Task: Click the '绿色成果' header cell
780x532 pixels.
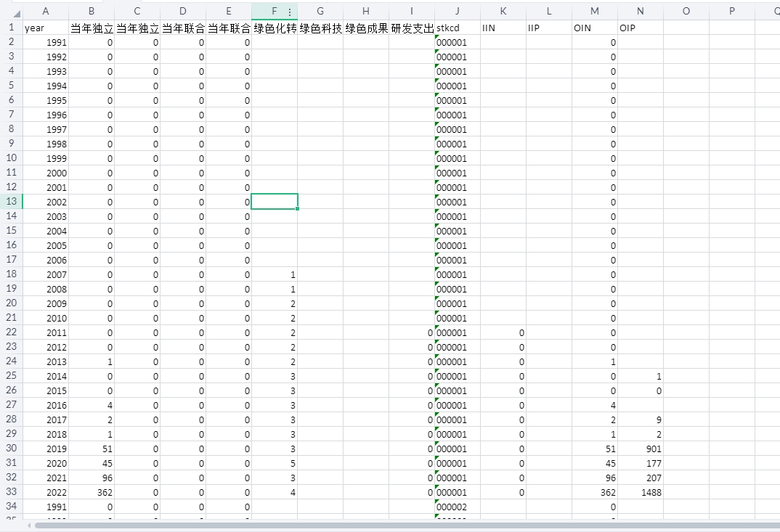Action: 365,28
